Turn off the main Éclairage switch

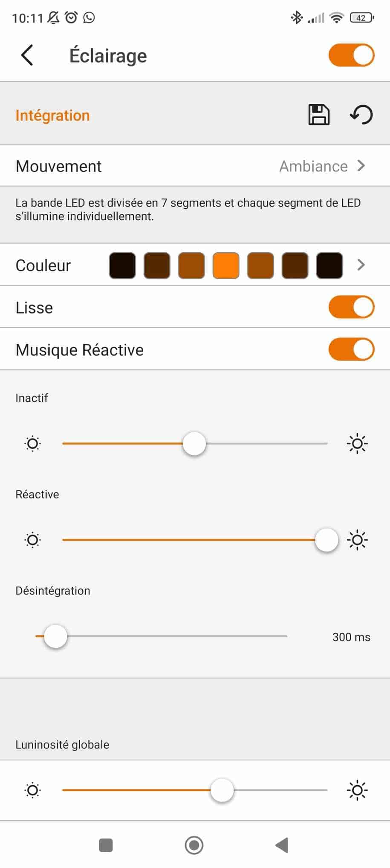351,55
